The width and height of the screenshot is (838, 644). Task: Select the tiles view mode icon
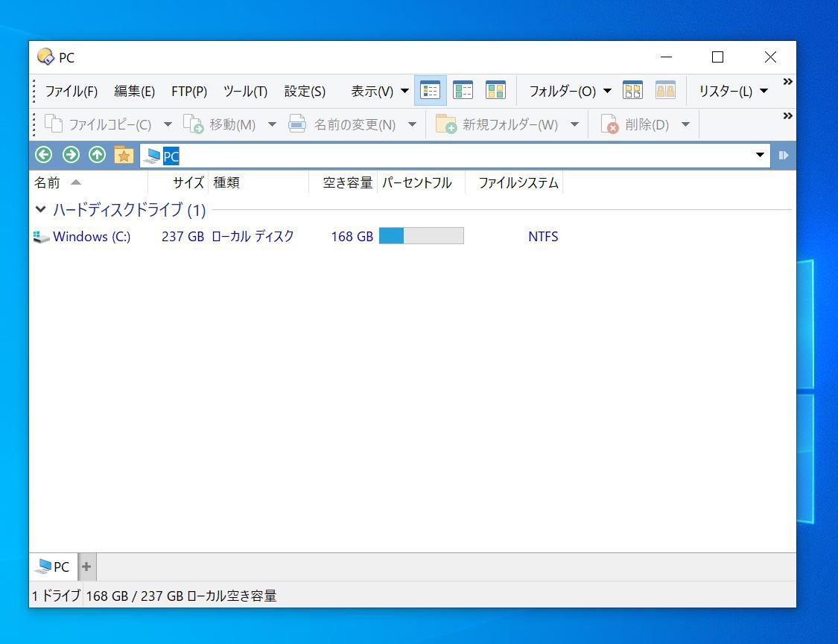pyautogui.click(x=495, y=91)
